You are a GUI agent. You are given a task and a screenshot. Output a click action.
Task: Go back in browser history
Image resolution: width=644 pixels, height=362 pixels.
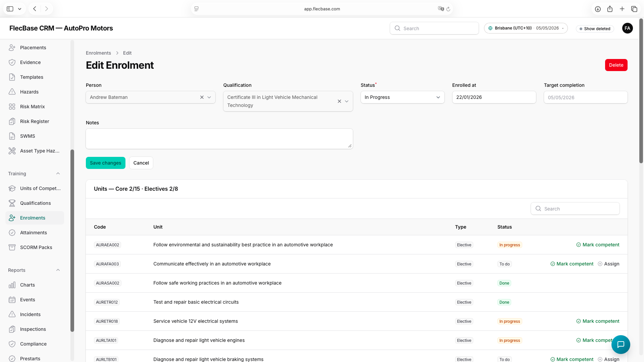point(35,9)
